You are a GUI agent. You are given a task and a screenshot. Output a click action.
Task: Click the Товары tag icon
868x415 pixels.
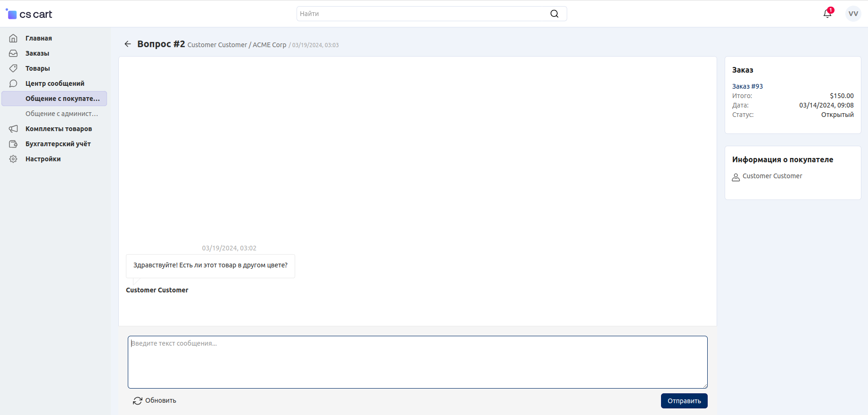tap(13, 68)
